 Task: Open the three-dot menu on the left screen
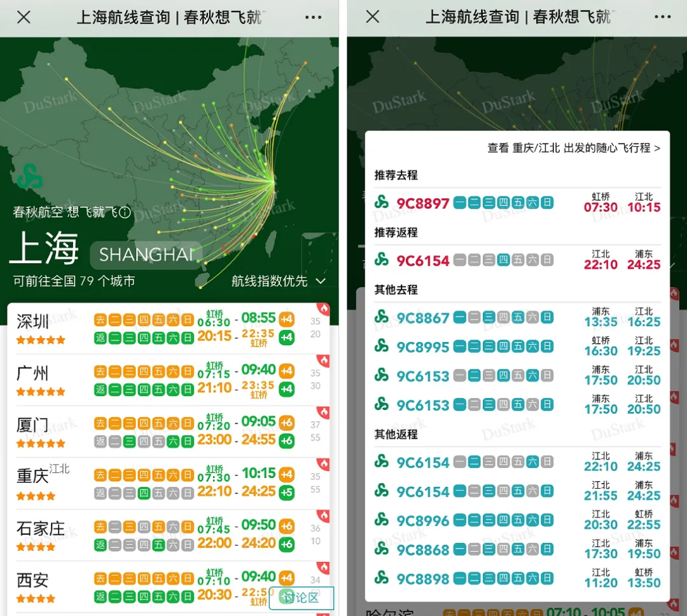(313, 18)
